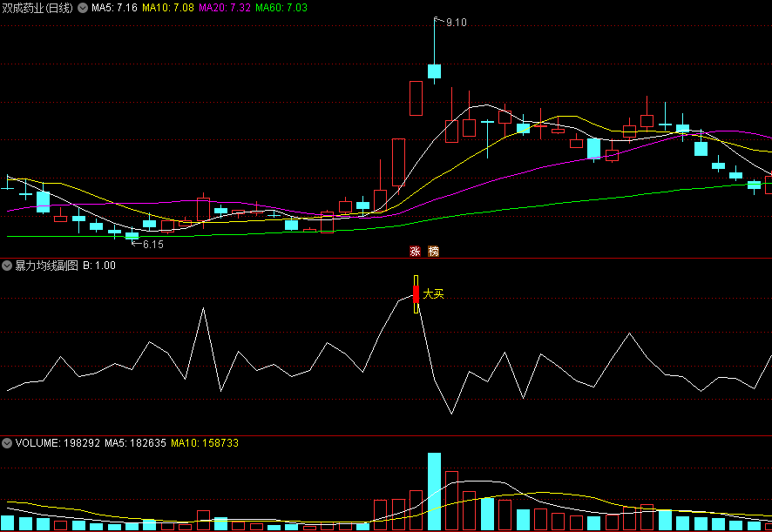Open the dropdown beside 双成药业(日线)
This screenshot has height=532, width=772.
pyautogui.click(x=83, y=8)
